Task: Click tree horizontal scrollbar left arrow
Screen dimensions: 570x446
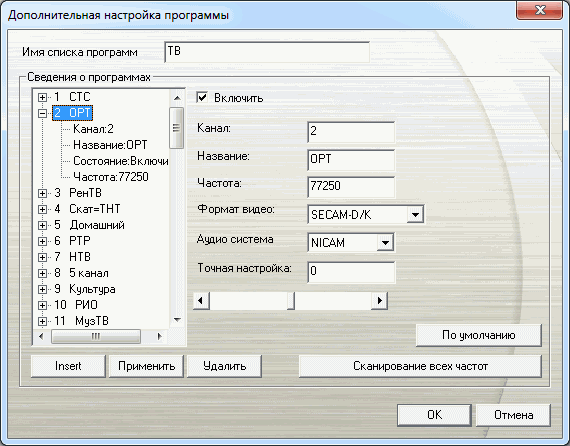Action: coord(41,337)
